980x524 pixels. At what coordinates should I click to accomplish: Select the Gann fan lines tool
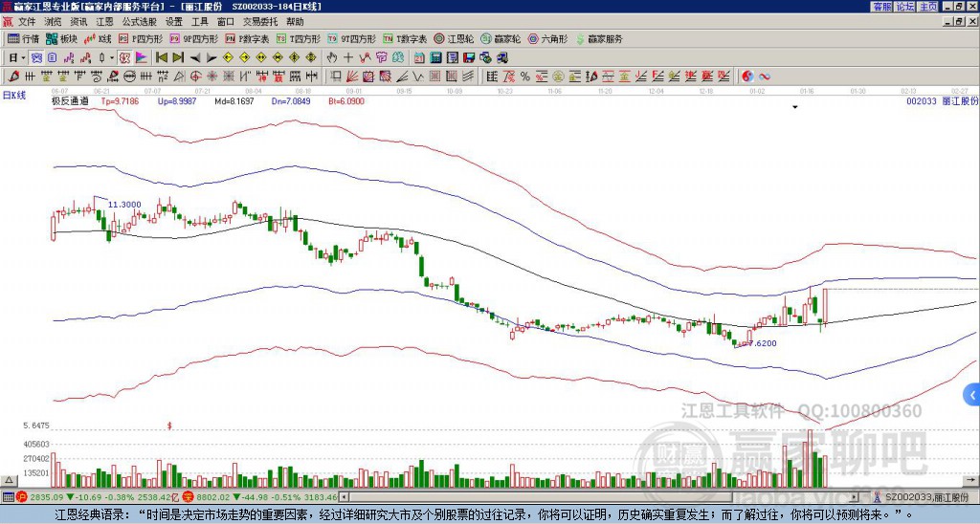pyautogui.click(x=351, y=76)
